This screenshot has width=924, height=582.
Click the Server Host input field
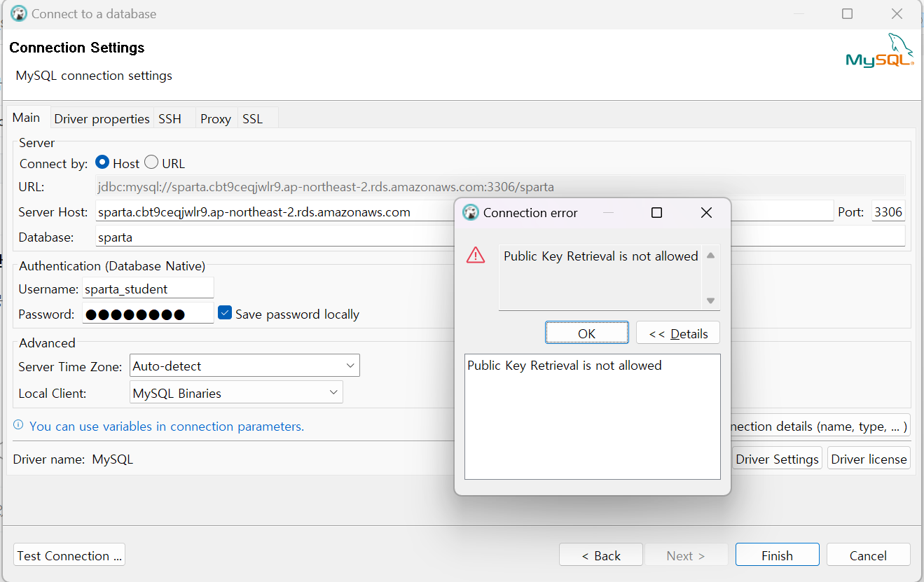click(x=464, y=212)
